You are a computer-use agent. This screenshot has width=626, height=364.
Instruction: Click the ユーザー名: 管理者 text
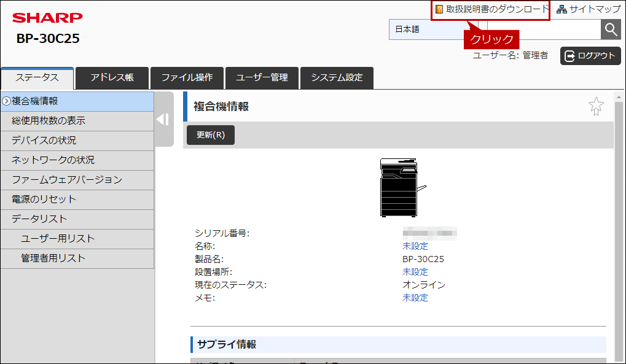tap(511, 55)
